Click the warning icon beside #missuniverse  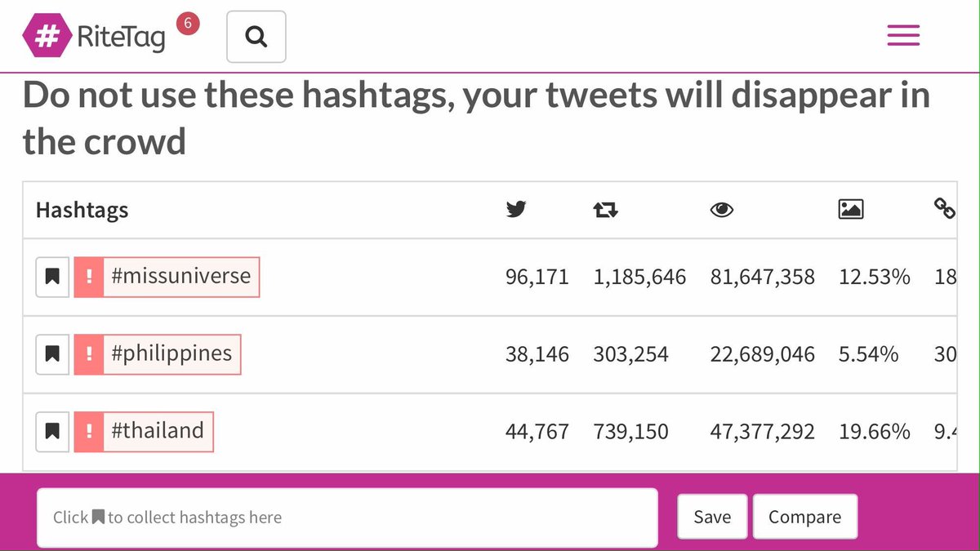pos(89,277)
